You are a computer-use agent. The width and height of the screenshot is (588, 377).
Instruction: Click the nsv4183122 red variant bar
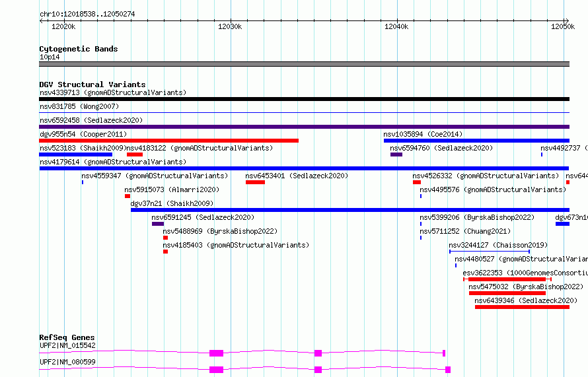point(135,154)
